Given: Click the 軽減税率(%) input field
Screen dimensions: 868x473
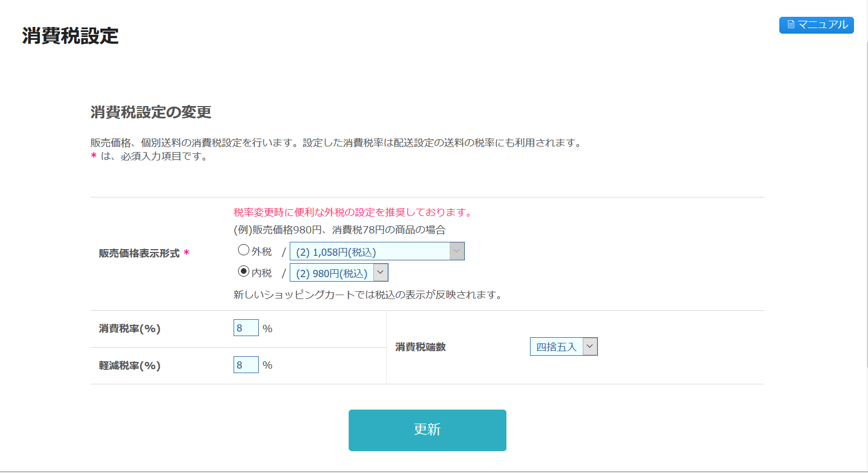Looking at the screenshot, I should coord(246,365).
